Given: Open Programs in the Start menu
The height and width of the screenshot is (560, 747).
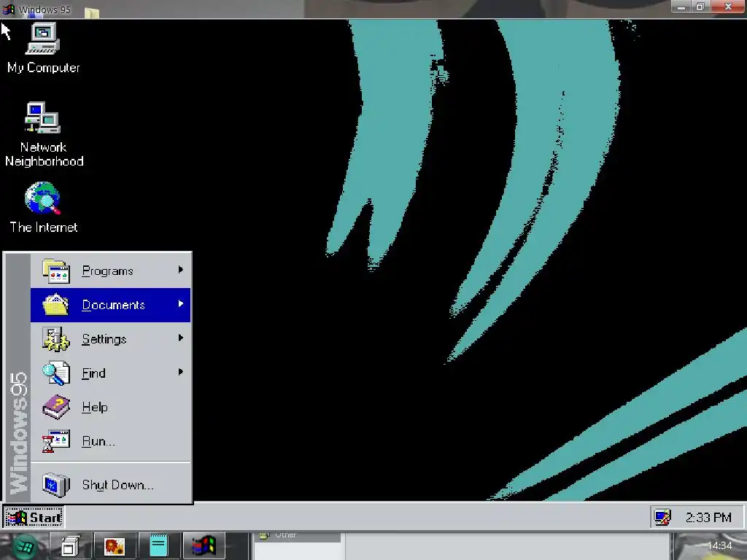Looking at the screenshot, I should (x=111, y=271).
